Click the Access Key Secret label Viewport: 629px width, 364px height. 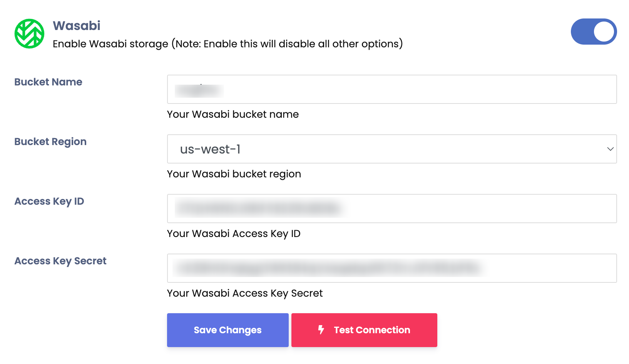(x=60, y=261)
